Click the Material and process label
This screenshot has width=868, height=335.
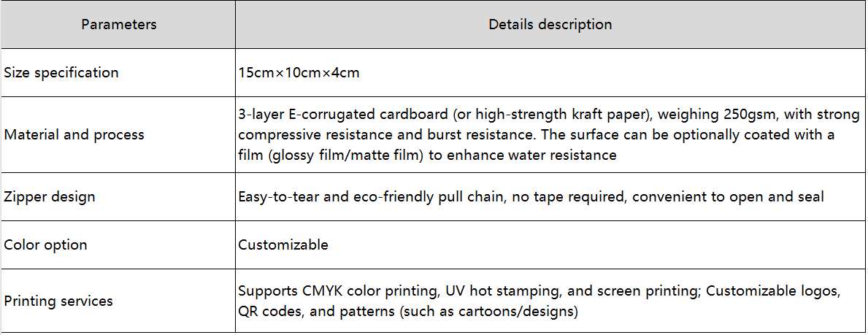(x=74, y=135)
